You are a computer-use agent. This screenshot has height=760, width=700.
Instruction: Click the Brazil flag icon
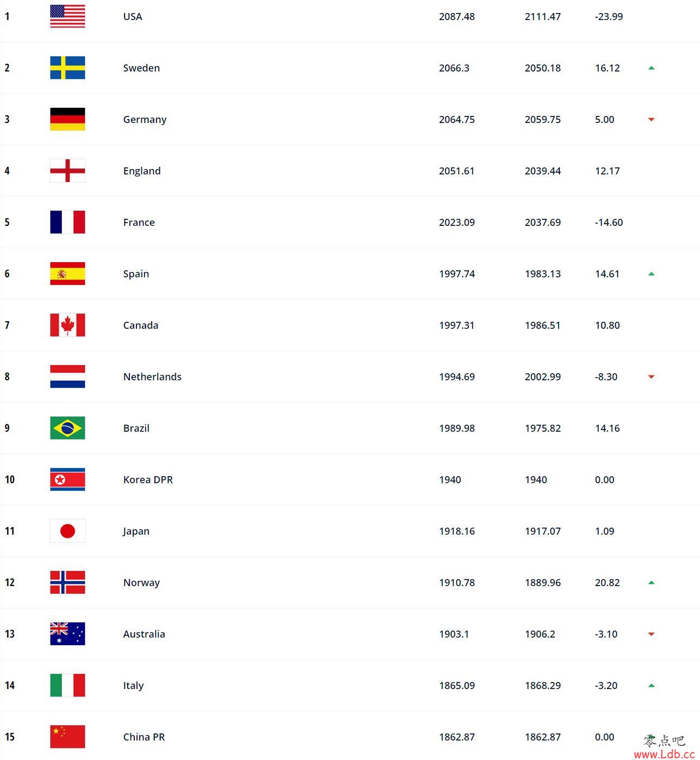68,428
